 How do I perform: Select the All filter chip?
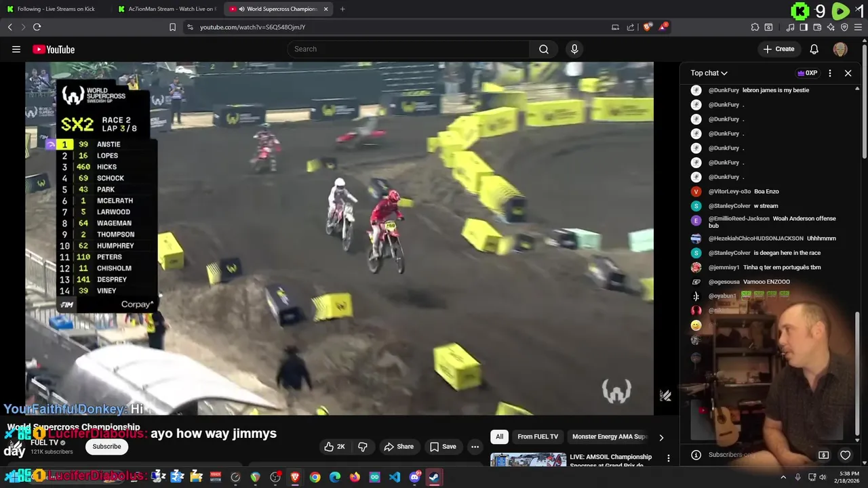coord(500,436)
